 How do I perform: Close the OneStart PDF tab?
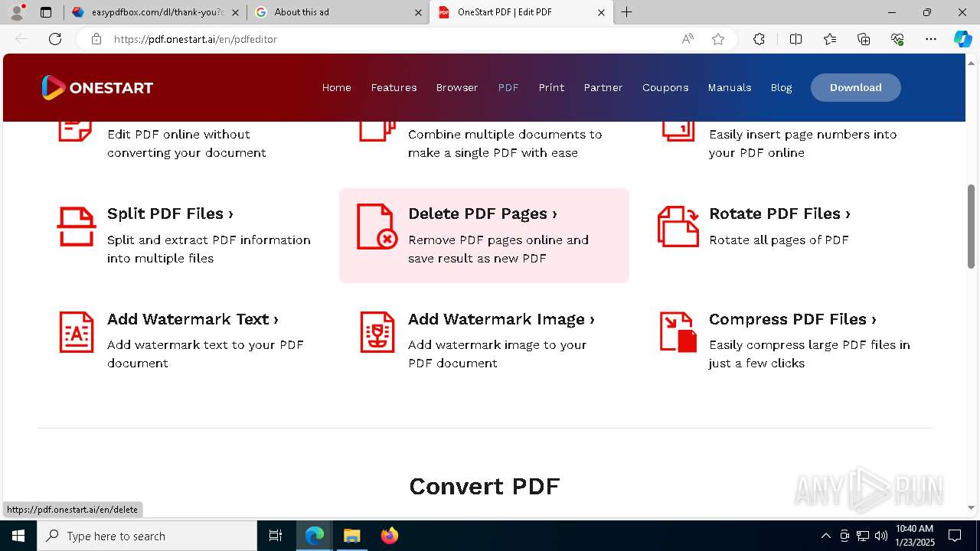tap(601, 12)
